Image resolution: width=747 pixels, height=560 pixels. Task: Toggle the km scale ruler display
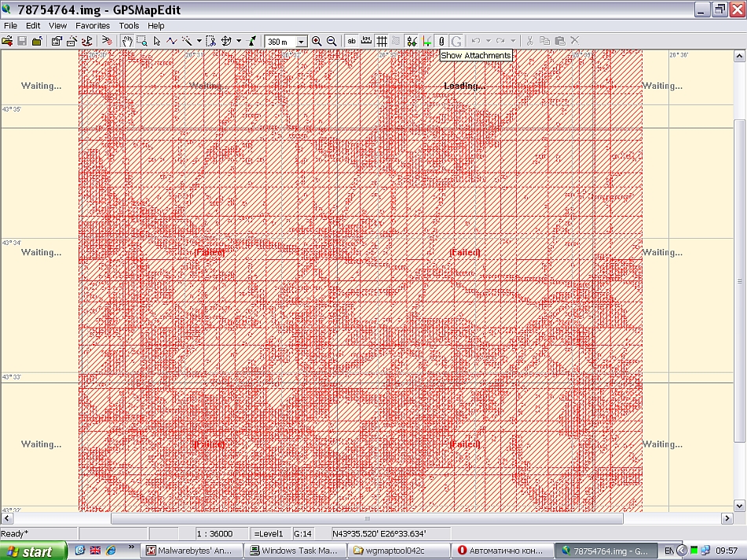click(366, 41)
